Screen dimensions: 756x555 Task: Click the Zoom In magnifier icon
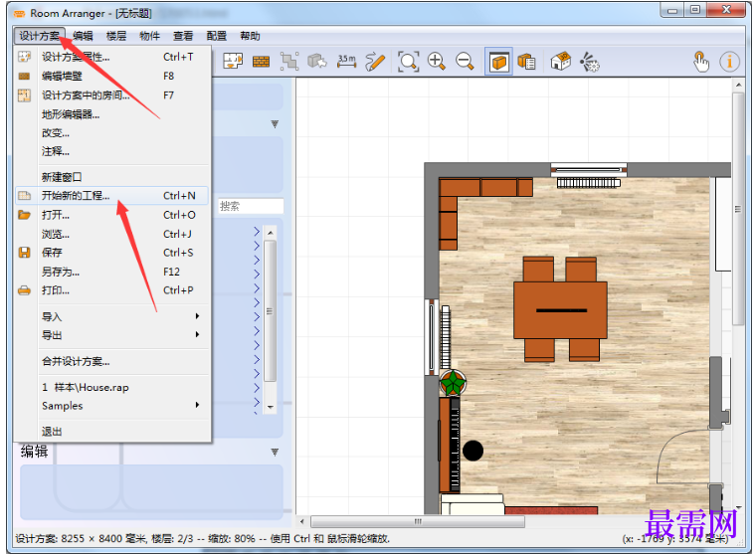tap(437, 62)
